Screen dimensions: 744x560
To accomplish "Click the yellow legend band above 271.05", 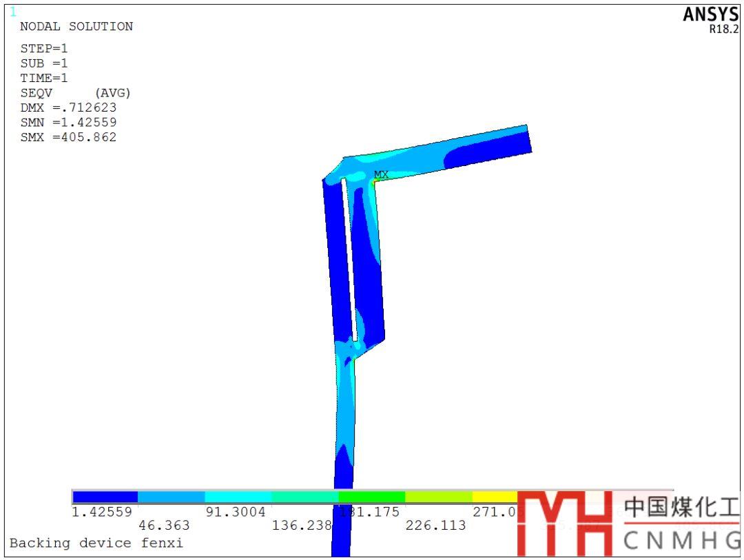I will (495, 497).
